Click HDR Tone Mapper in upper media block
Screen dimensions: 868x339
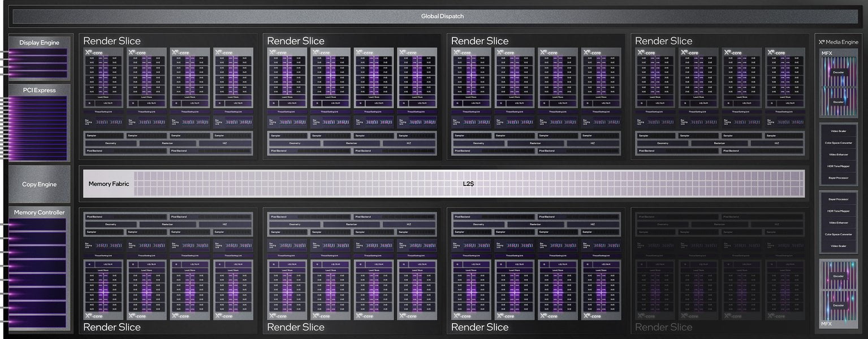(x=839, y=166)
